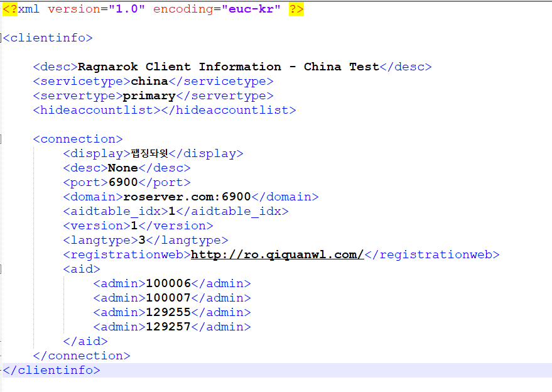The height and width of the screenshot is (392, 552).
Task: Collapse the clientinfo element fold marker
Action: (x=2, y=38)
